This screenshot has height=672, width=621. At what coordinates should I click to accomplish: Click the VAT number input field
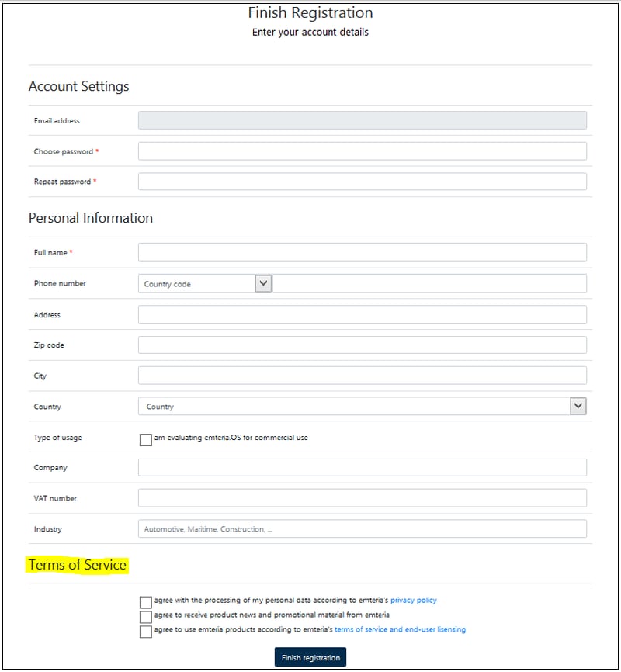pyautogui.click(x=362, y=497)
